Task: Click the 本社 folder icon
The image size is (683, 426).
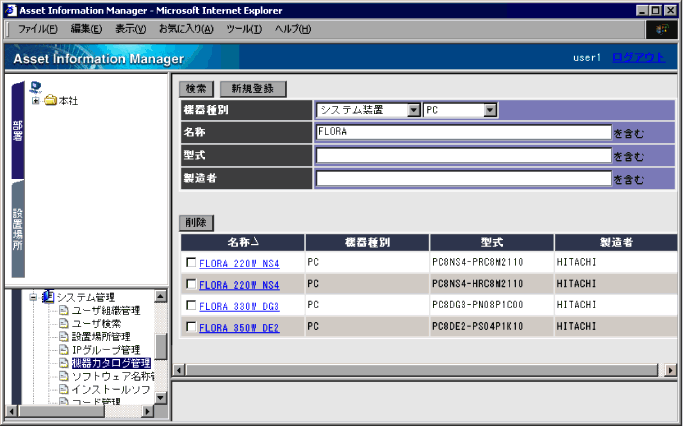Action: tap(50, 101)
